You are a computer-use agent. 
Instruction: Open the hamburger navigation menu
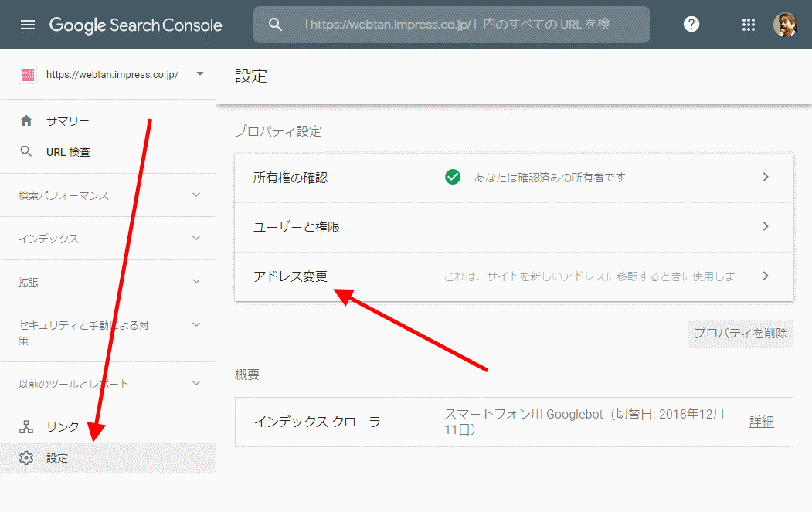[28, 25]
